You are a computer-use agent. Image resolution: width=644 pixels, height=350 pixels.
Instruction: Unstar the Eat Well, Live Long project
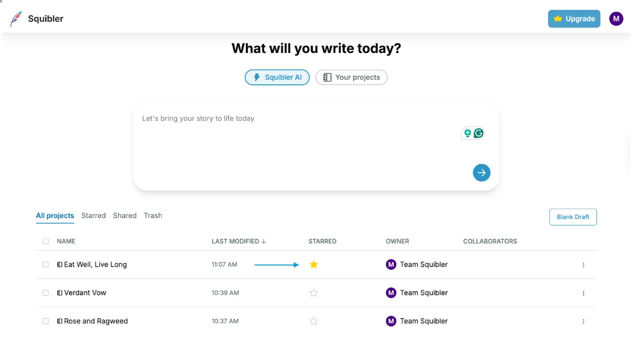[x=313, y=264]
